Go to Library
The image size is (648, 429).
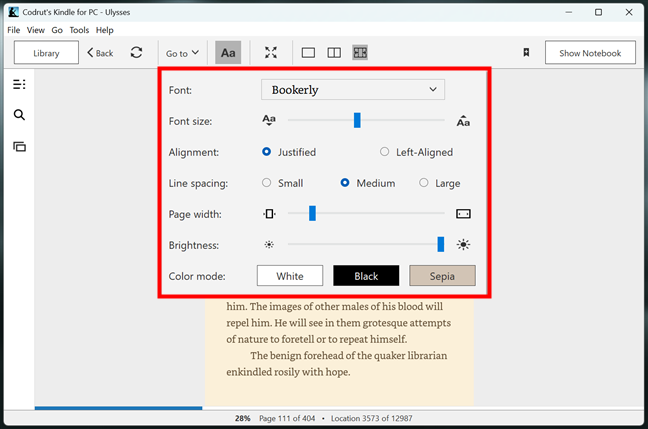(46, 53)
